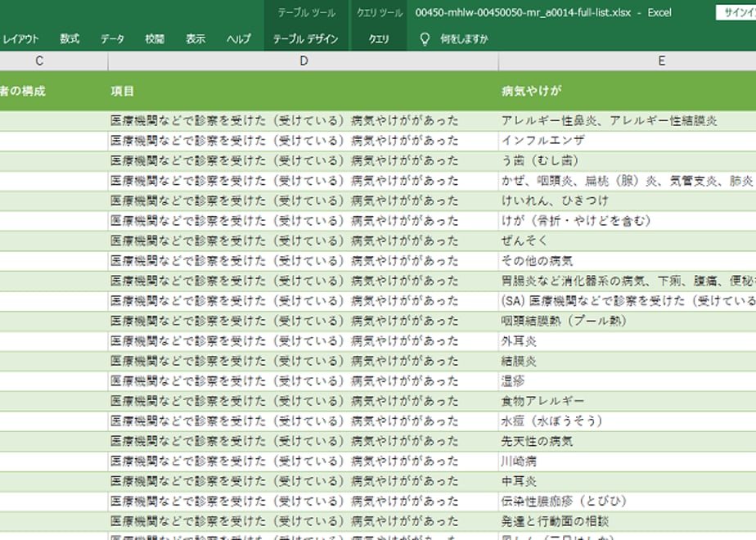Select the 食物アレルギー cell
The image size is (756, 540).
628,401
